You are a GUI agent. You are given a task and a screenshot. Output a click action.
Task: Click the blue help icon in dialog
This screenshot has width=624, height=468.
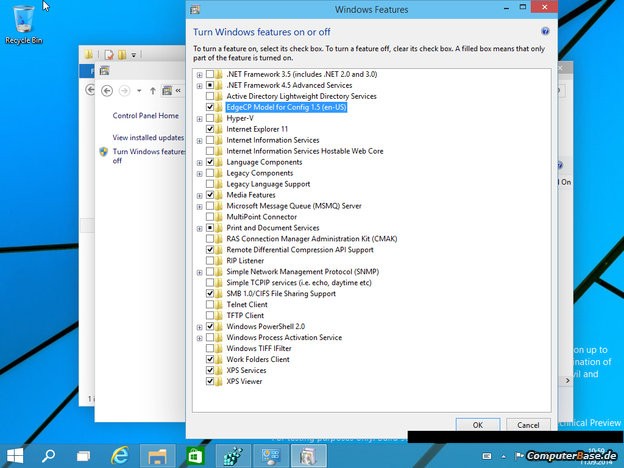(x=545, y=32)
